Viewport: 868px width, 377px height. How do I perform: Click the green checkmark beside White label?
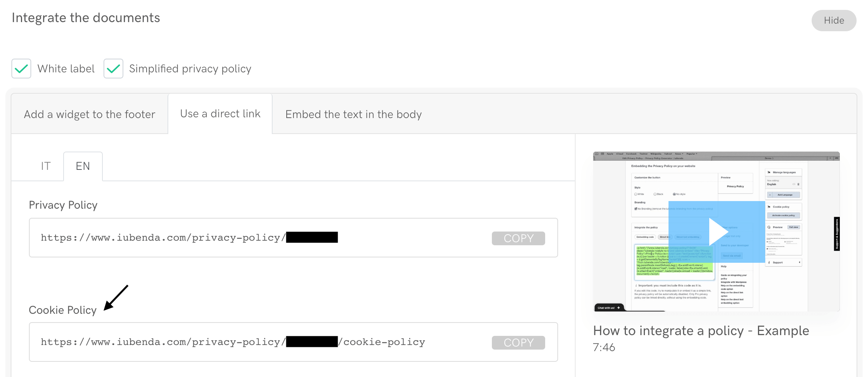click(21, 69)
